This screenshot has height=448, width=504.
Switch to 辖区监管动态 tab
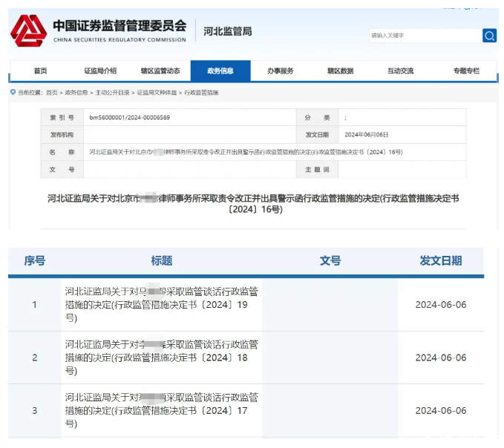pyautogui.click(x=160, y=71)
